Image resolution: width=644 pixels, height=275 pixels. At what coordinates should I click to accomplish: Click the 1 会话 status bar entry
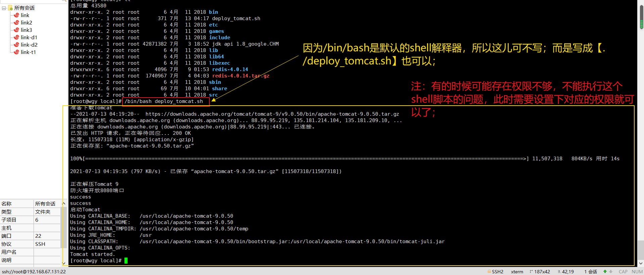point(591,272)
